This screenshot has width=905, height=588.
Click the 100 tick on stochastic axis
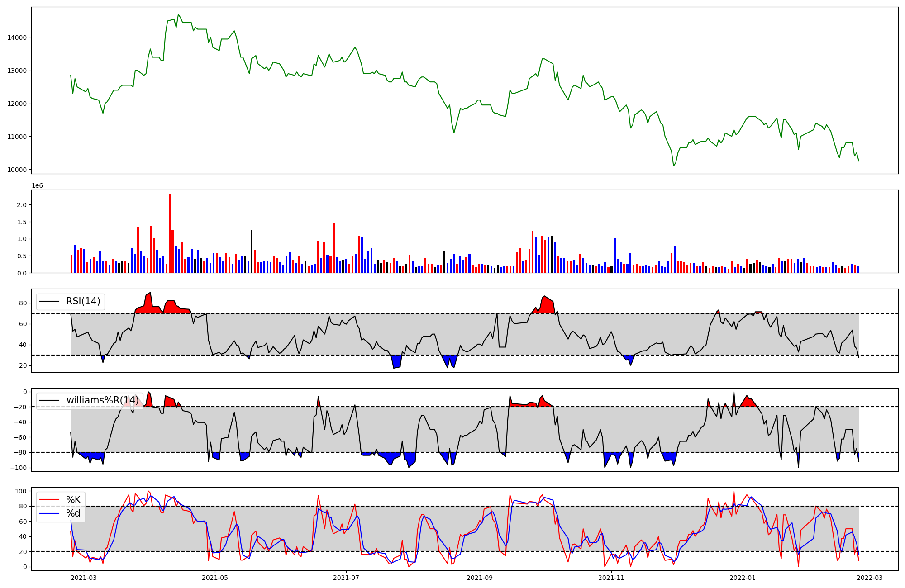tap(21, 491)
